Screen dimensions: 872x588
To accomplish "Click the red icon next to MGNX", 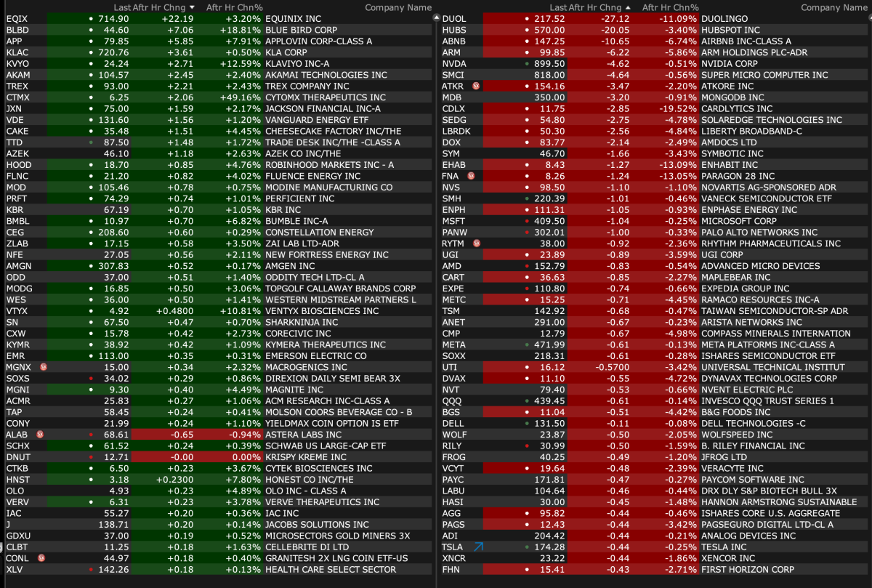I will point(43,367).
